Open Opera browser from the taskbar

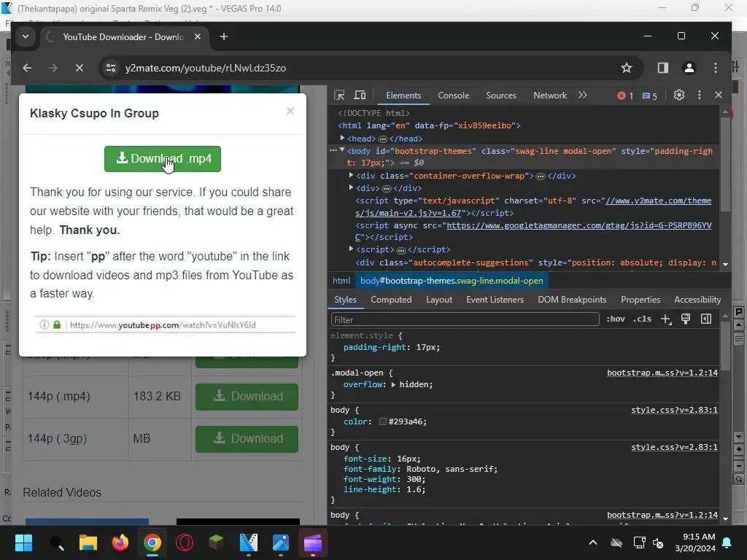(185, 542)
